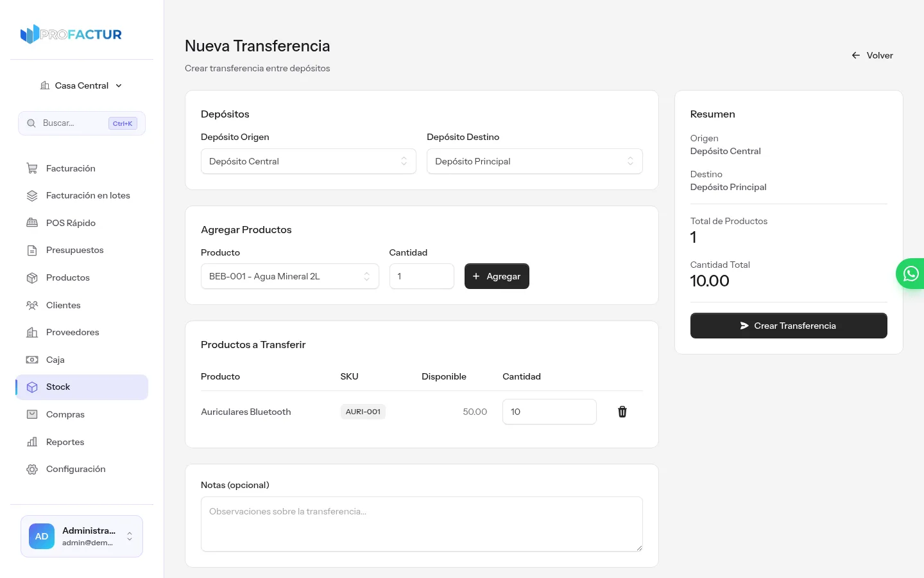The image size is (924, 578).
Task: Click the building icon beside Casa Central
Action: (x=45, y=85)
